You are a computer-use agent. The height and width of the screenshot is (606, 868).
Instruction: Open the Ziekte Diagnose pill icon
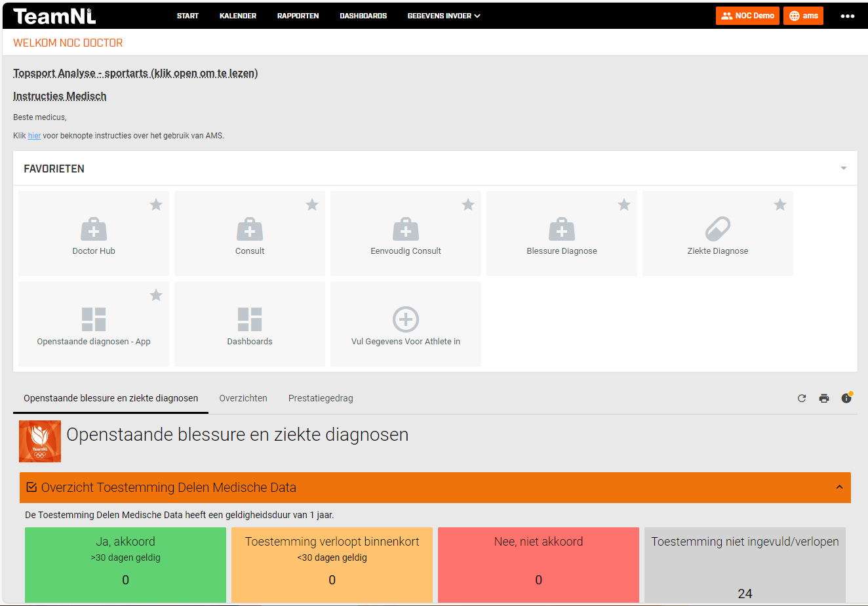(717, 230)
